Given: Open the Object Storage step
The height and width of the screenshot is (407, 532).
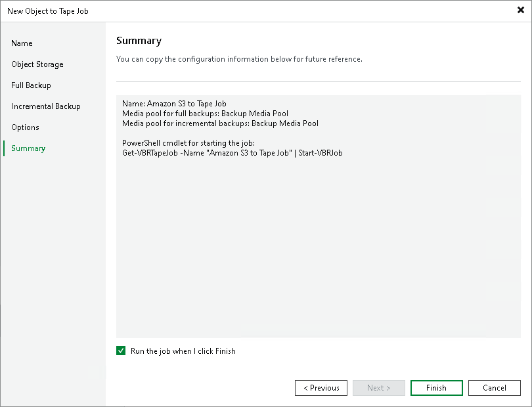Looking at the screenshot, I should tap(37, 64).
